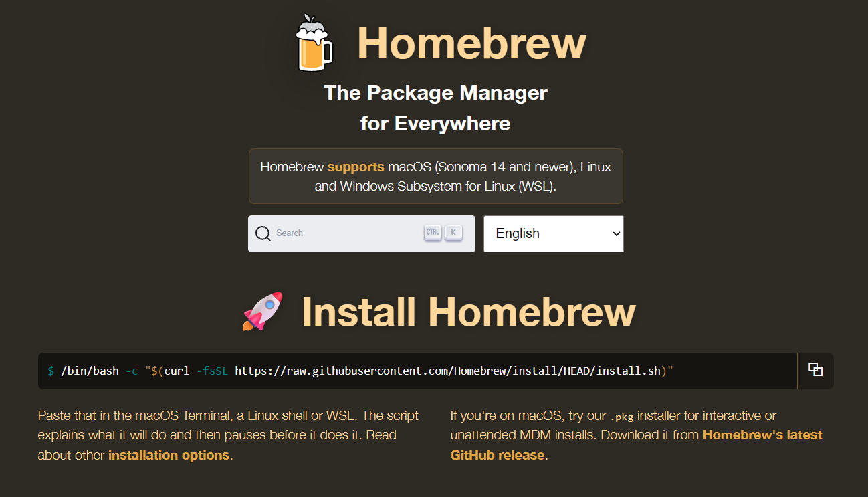Click the magnifying glass search icon

pyautogui.click(x=263, y=233)
